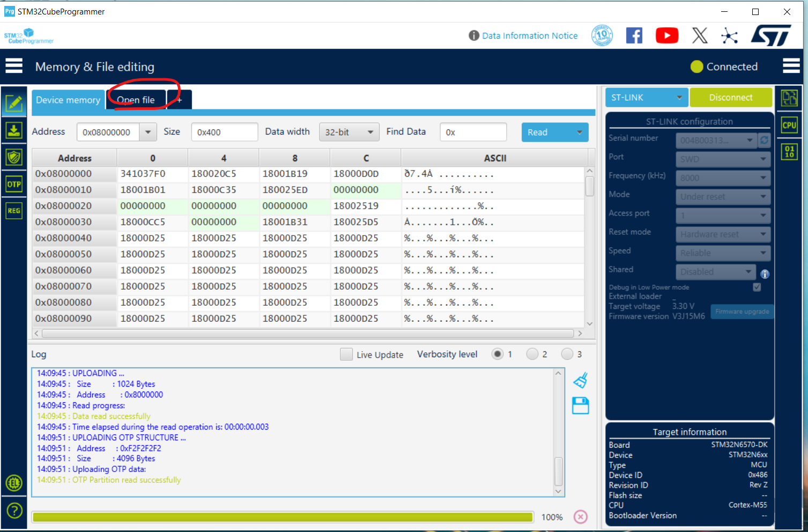Toggle the Live Update checkbox

coord(346,354)
